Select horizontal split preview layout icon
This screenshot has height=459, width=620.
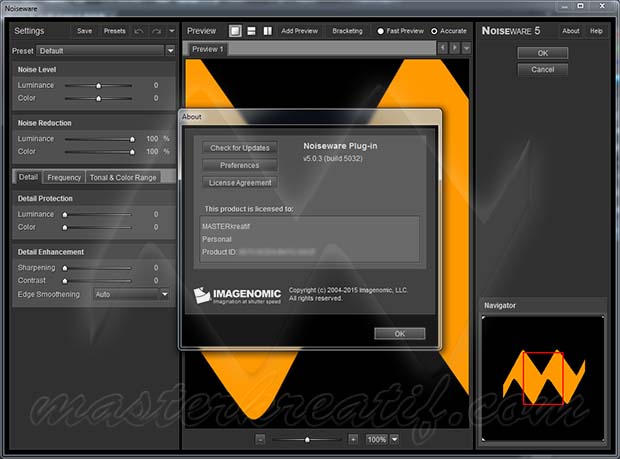(251, 31)
